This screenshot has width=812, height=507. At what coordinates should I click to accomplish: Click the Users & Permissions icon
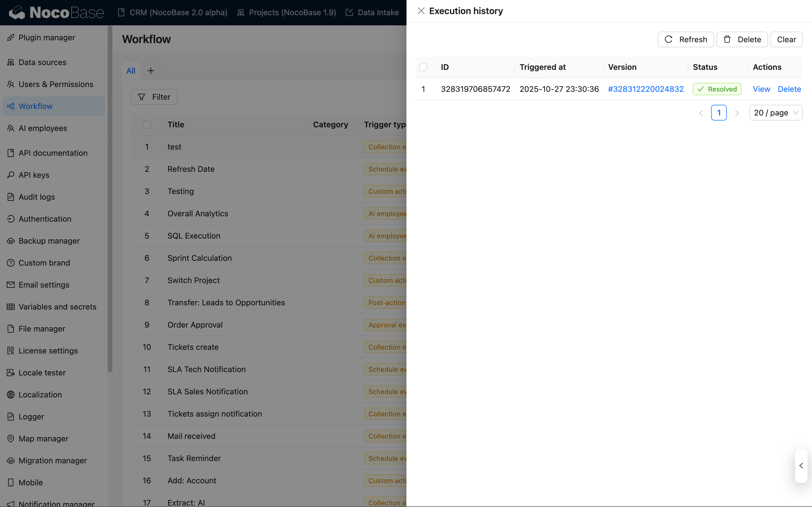11,84
